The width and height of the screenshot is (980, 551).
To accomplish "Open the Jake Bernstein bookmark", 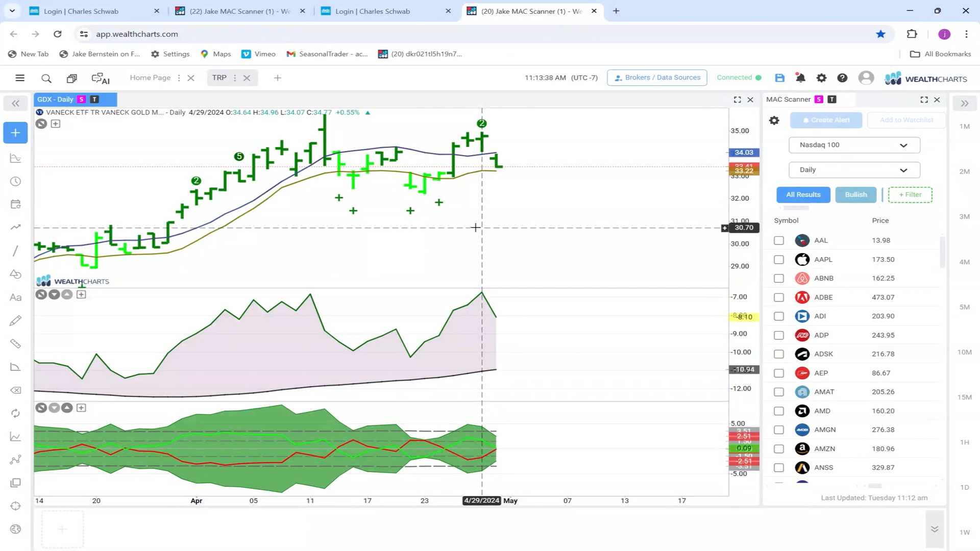I will pyautogui.click(x=100, y=54).
